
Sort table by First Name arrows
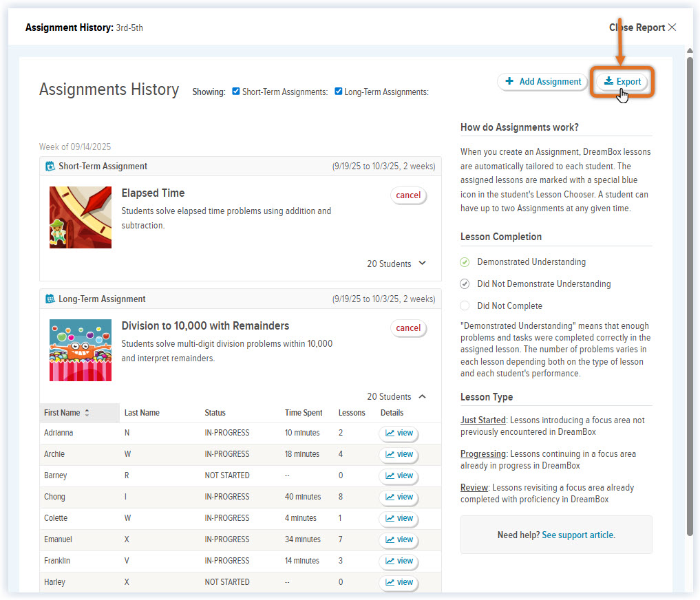coord(87,413)
